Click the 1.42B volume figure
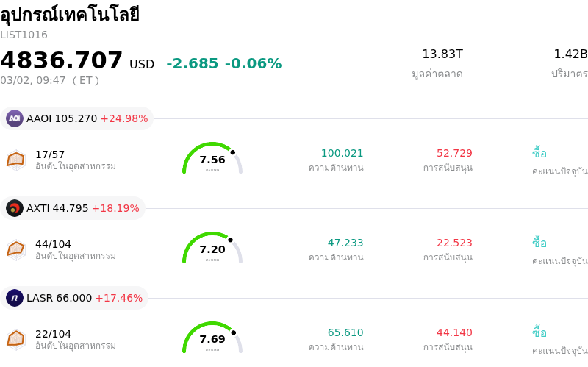The width and height of the screenshot is (588, 367). (570, 54)
